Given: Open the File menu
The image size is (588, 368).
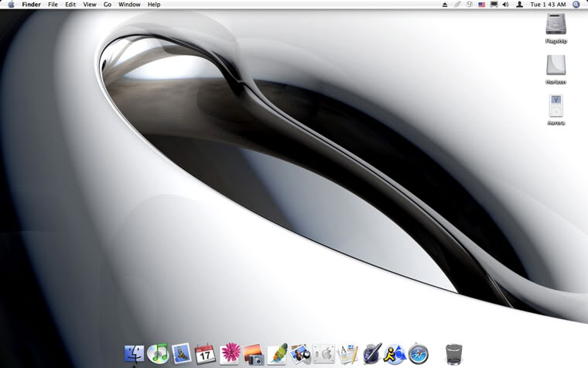Looking at the screenshot, I should pyautogui.click(x=53, y=5).
